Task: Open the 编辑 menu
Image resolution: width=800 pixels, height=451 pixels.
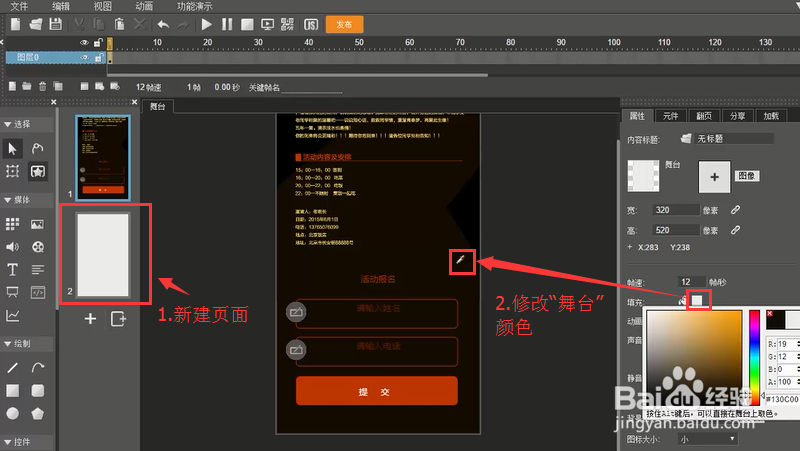Action: pos(61,6)
